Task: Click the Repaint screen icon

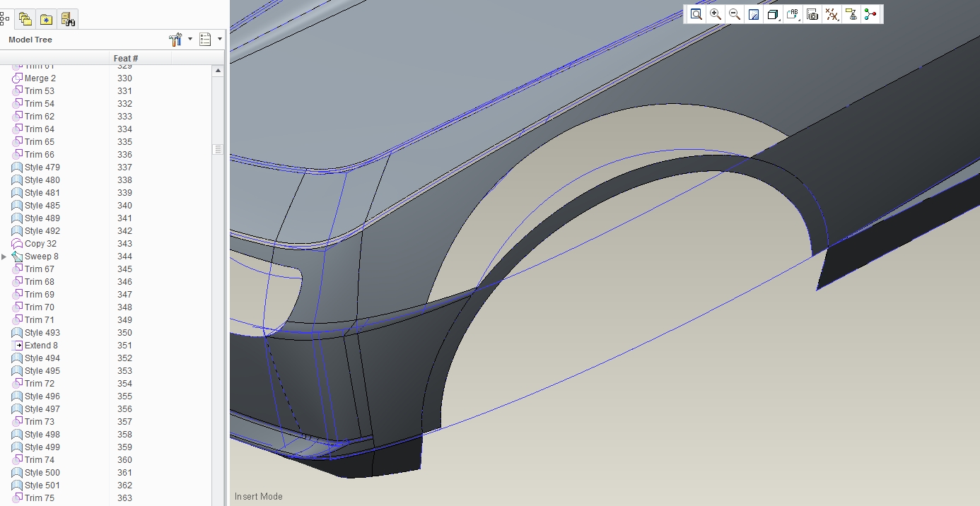Action: pos(754,14)
